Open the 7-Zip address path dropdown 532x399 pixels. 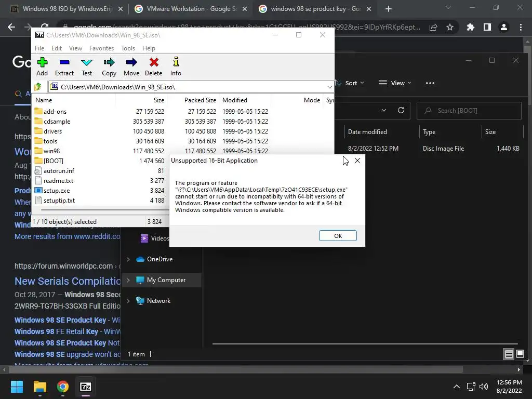[329, 87]
